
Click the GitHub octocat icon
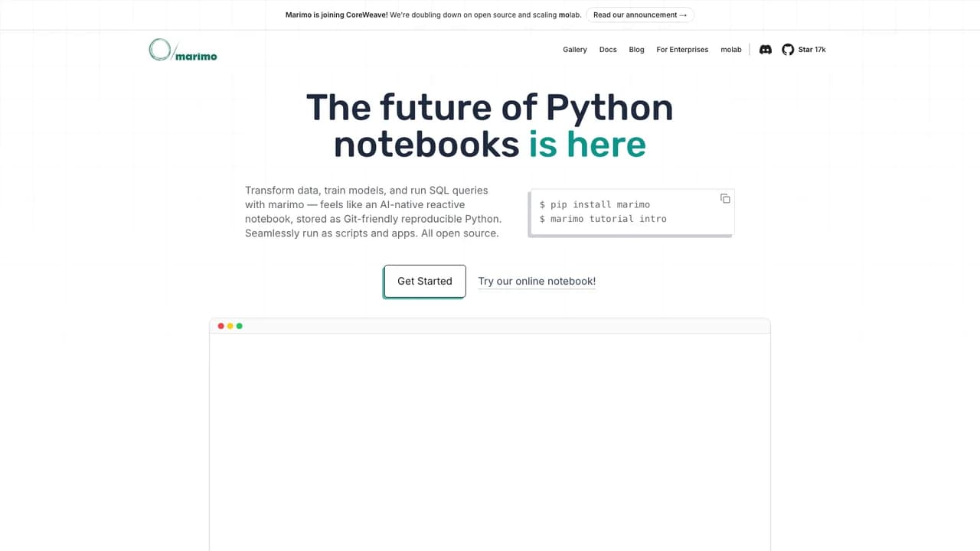tap(788, 50)
